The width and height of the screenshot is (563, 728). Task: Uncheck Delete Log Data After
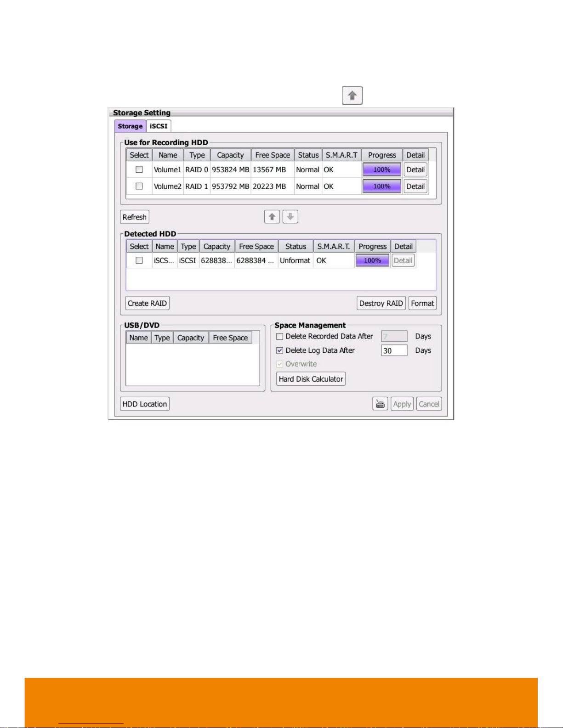click(279, 350)
